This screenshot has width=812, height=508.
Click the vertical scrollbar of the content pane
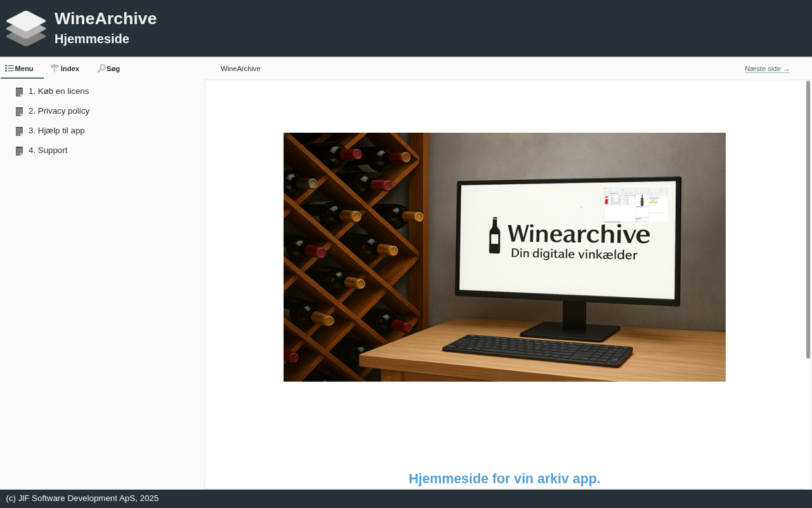[x=808, y=220]
